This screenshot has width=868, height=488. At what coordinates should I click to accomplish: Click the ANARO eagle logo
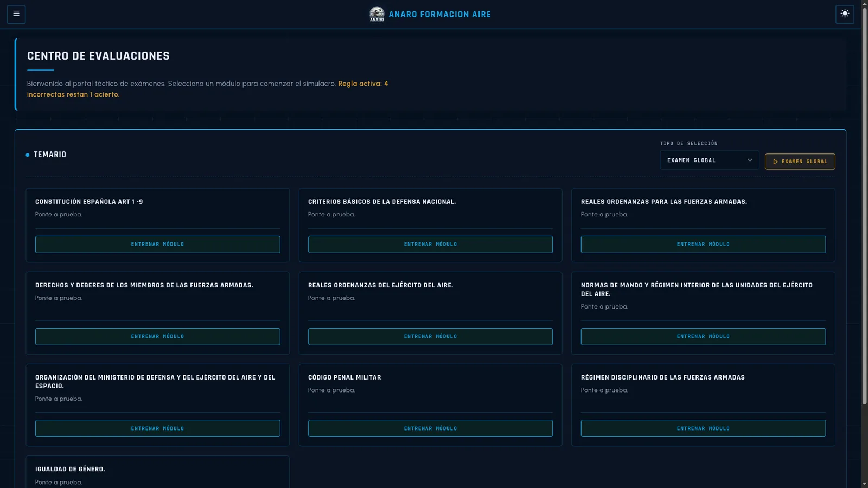[377, 14]
